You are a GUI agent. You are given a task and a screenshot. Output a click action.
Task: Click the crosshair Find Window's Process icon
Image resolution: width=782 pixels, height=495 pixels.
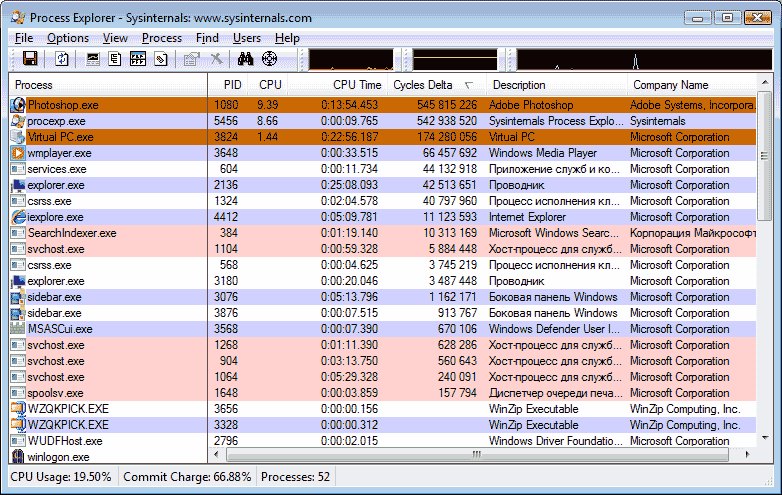tap(269, 59)
